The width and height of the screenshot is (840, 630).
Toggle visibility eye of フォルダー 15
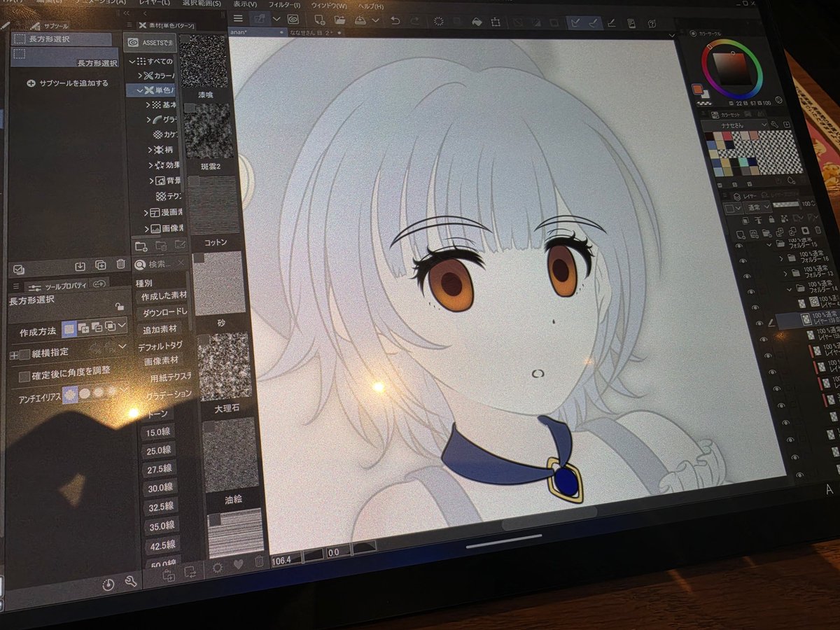tap(740, 246)
